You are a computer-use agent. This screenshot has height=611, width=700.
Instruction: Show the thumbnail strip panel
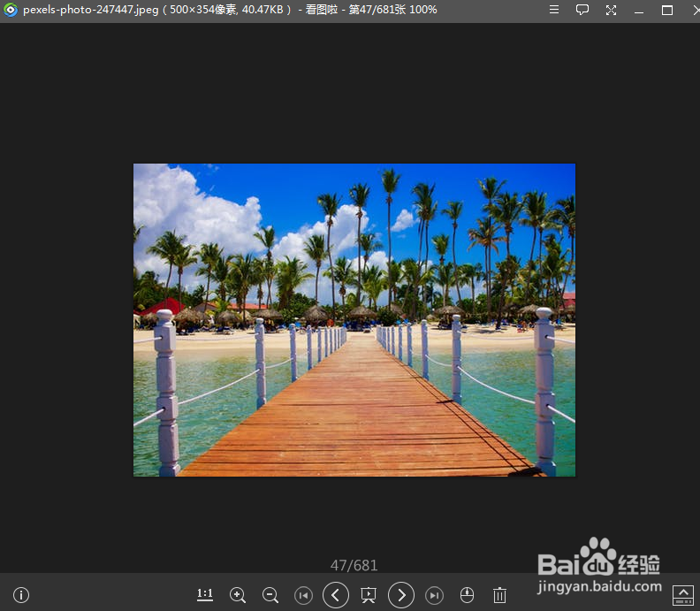coord(682,596)
